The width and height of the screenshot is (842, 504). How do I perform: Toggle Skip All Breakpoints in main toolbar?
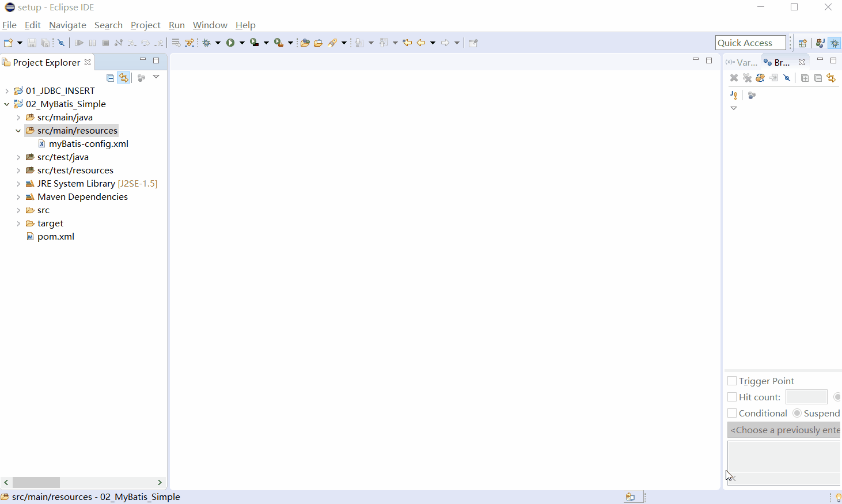(61, 43)
